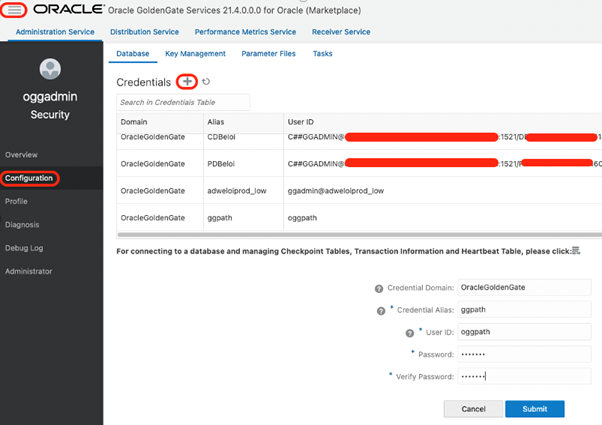The width and height of the screenshot is (602, 425).
Task: Open the Parameter Files tab
Action: [268, 54]
